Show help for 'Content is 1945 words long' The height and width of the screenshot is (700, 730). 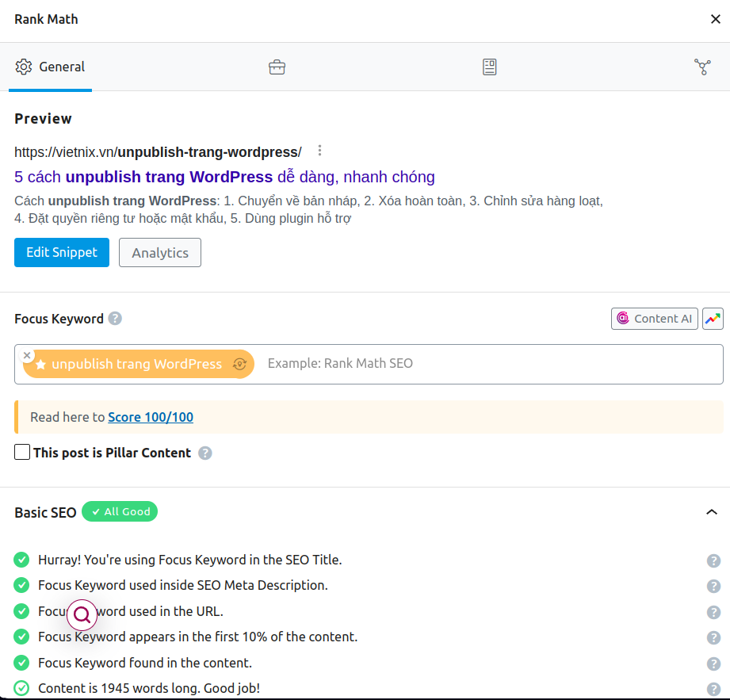click(713, 689)
